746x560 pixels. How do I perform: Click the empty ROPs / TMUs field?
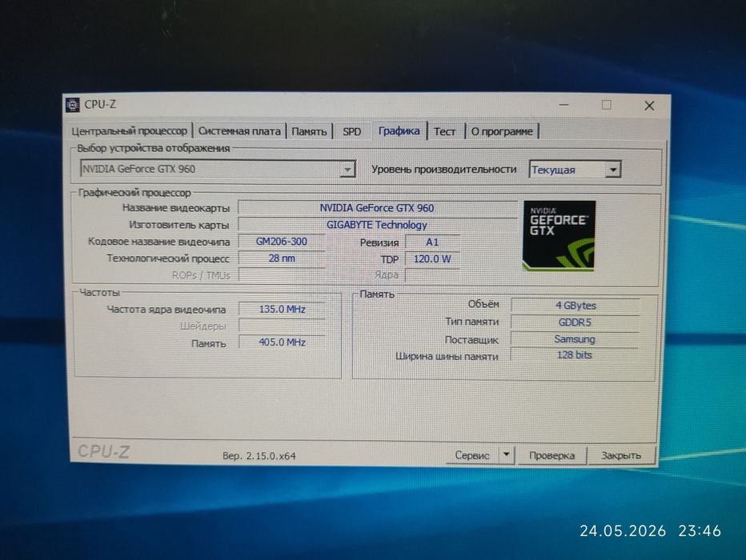(282, 275)
